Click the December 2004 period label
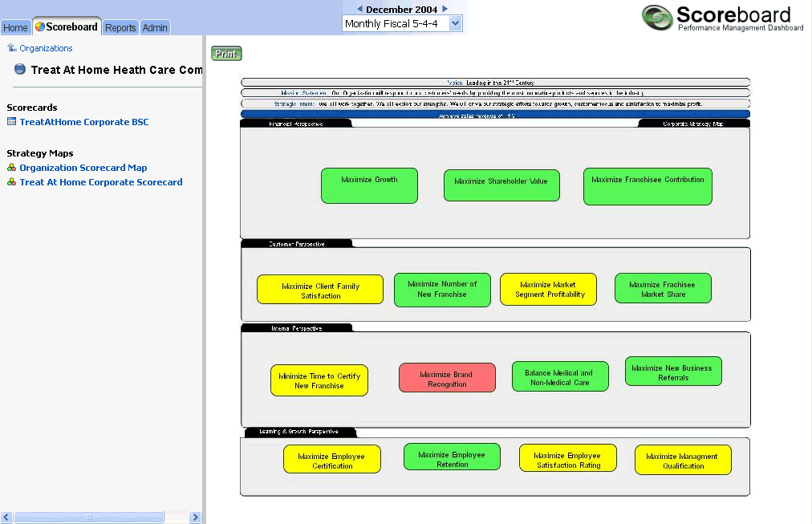Image resolution: width=812 pixels, height=524 pixels. coord(401,10)
